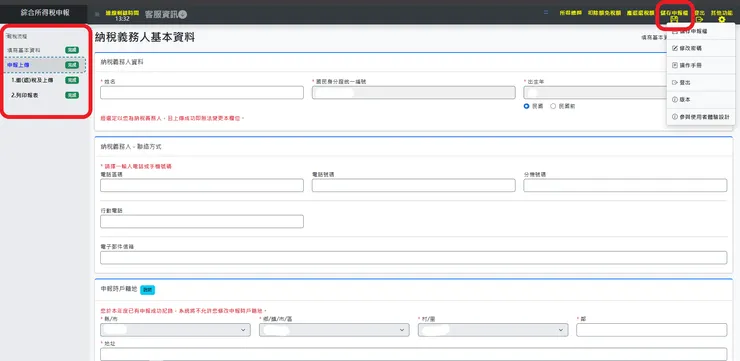This screenshot has width=740, height=361.
Task: Go to 應繳退稅額 in the top navigation
Action: (x=640, y=13)
